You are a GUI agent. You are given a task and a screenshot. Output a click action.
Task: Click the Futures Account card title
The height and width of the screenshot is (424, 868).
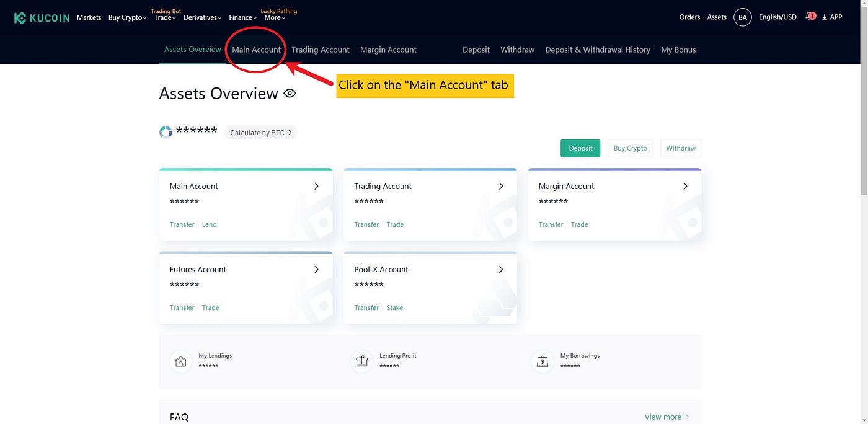click(x=198, y=269)
